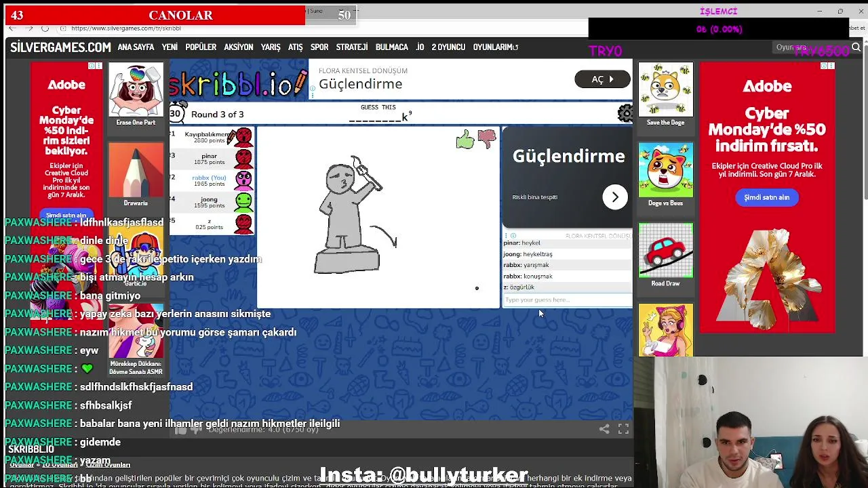This screenshot has width=868, height=488.
Task: Enter fullscreen mode for the game
Action: coord(623,429)
